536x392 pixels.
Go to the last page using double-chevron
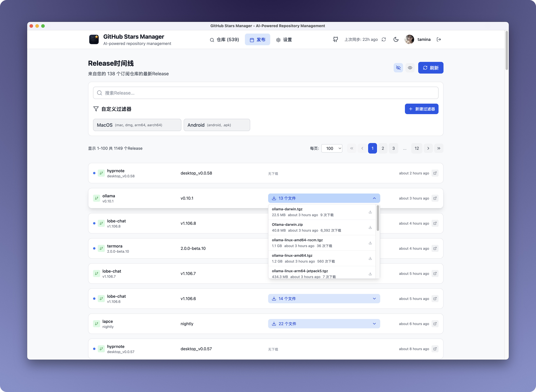tap(439, 148)
